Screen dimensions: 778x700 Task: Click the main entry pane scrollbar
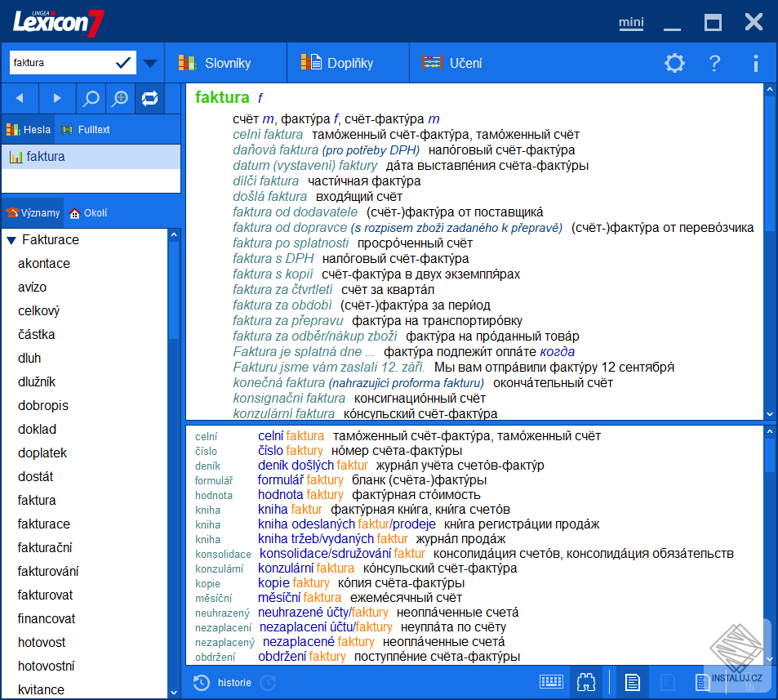point(770,164)
